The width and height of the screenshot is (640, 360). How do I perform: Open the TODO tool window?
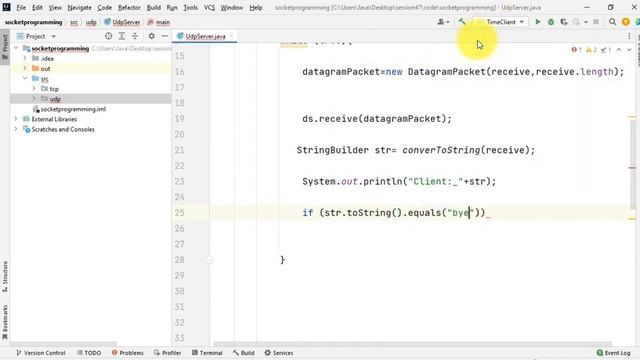(89, 353)
